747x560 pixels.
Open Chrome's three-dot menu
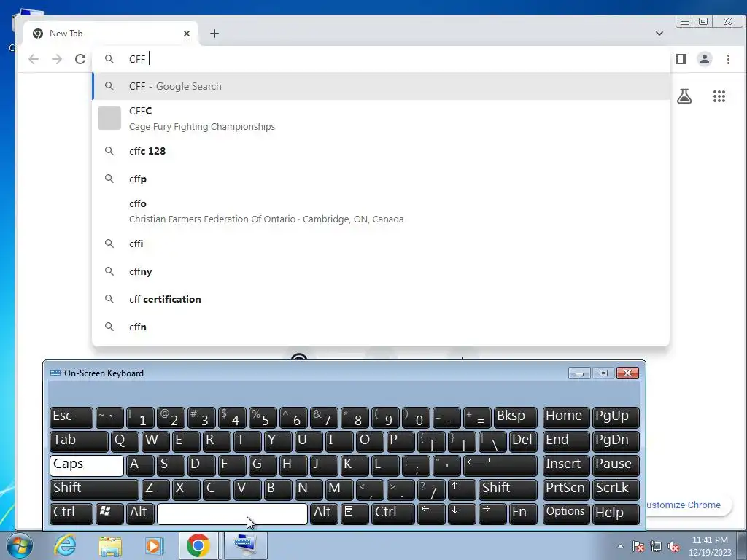pos(728,59)
